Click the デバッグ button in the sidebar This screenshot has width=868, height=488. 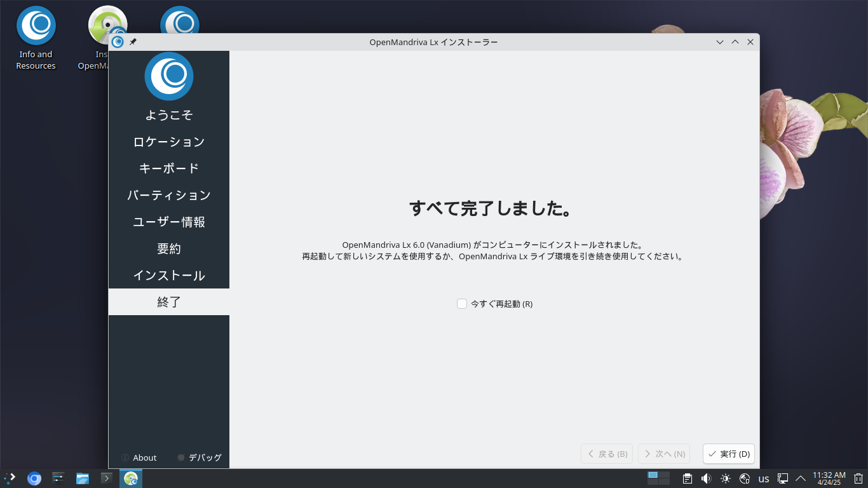click(200, 457)
